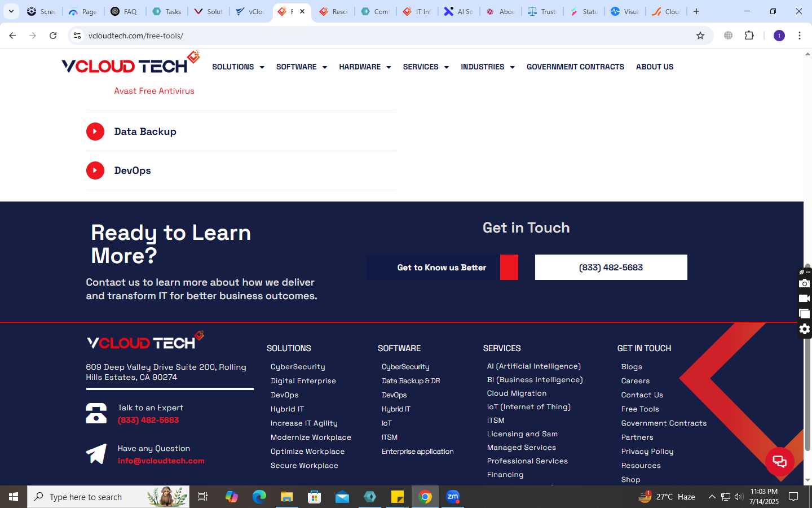Open Privacy Policy footer link

coord(647,452)
